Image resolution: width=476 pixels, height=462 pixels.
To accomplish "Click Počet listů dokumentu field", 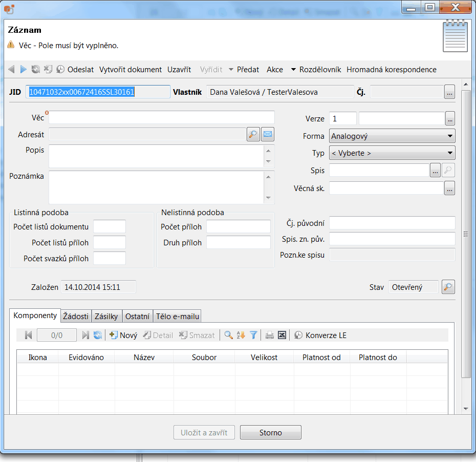I will coord(110,226).
